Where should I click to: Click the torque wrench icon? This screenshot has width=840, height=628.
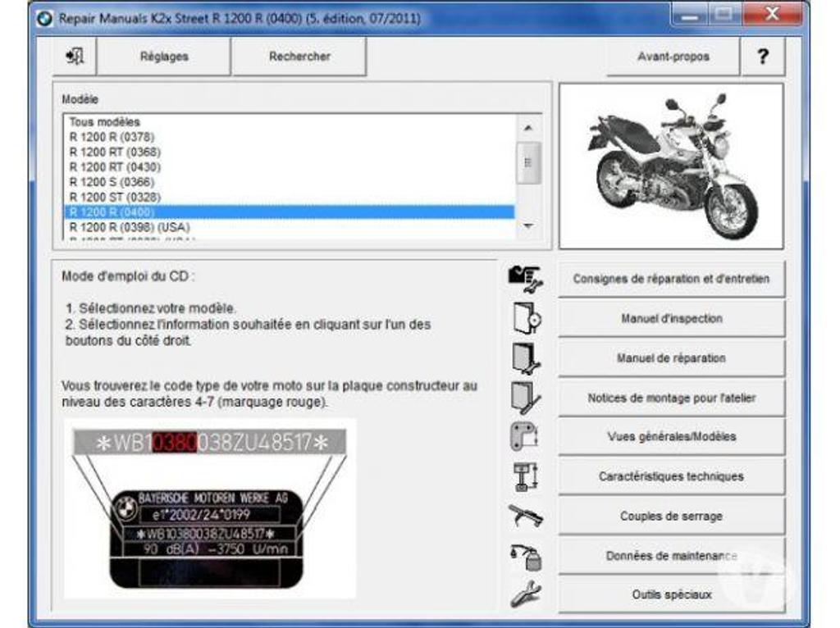point(526,516)
